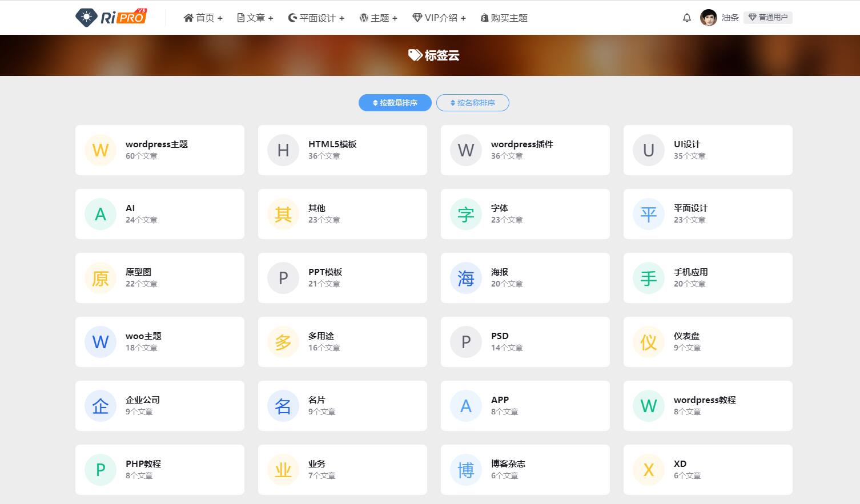This screenshot has width=860, height=504.
Task: Switch sorting to 按名称排序
Action: pos(472,103)
